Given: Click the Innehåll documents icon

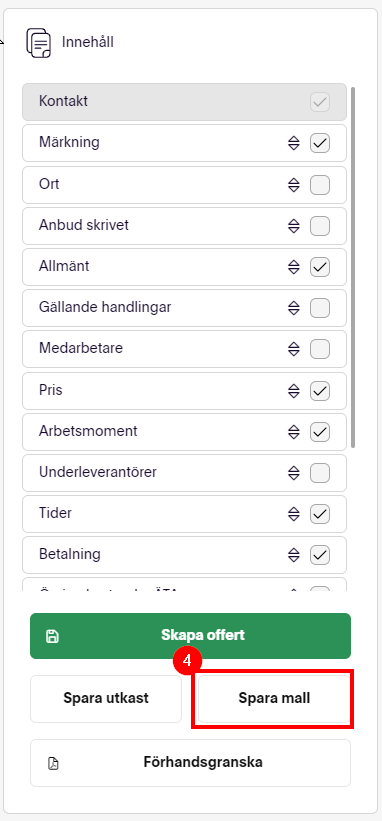Looking at the screenshot, I should click(39, 42).
